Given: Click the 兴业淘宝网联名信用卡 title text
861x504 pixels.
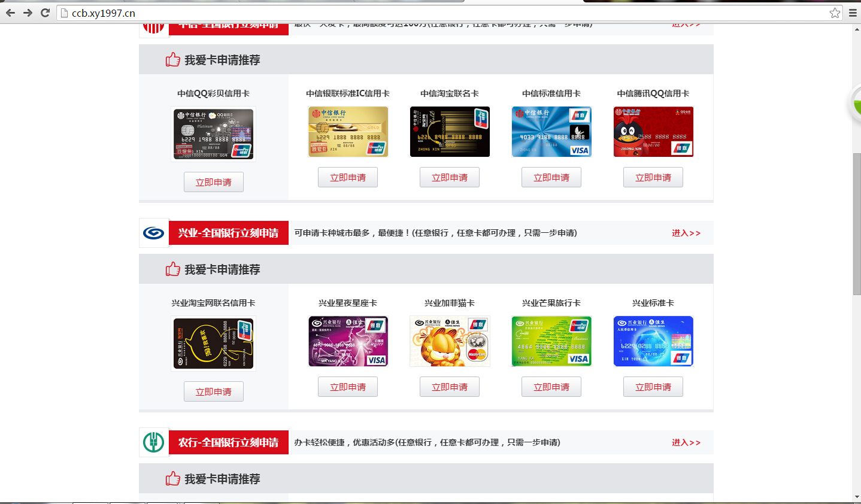Looking at the screenshot, I should [x=214, y=303].
